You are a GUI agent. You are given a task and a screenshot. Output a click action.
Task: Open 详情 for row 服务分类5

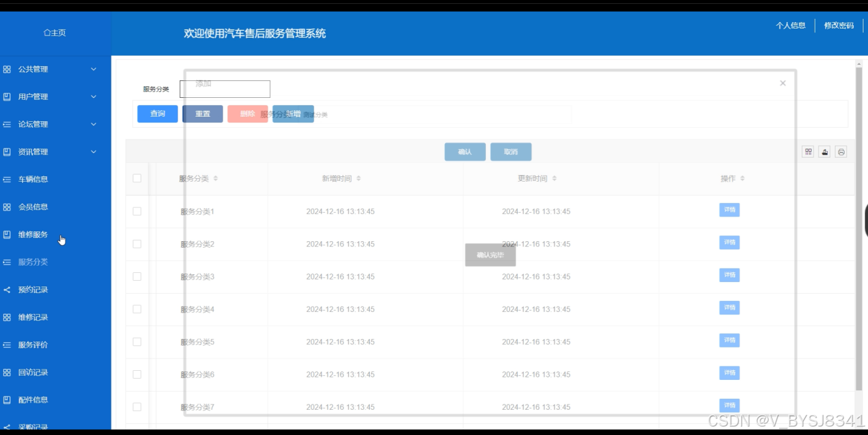(x=729, y=340)
